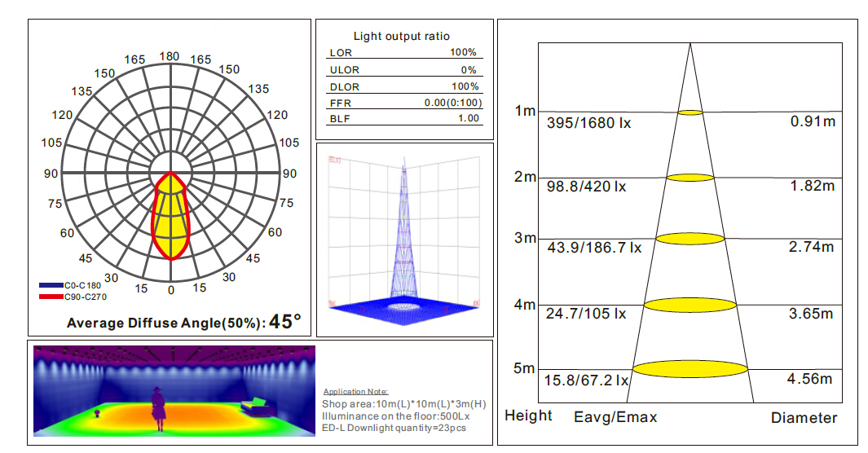Open the 3D light distribution plot
Viewport: 868px width, 453px height.
(x=404, y=239)
